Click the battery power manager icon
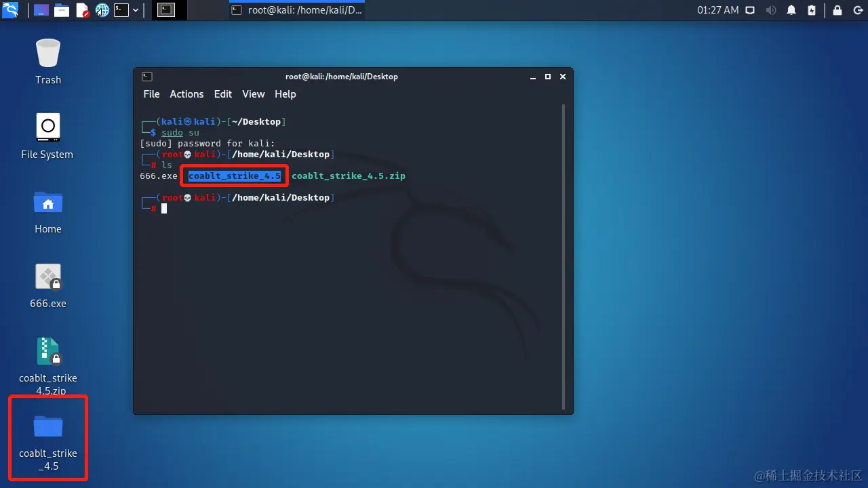Screen dimensions: 868x488 coord(812,10)
